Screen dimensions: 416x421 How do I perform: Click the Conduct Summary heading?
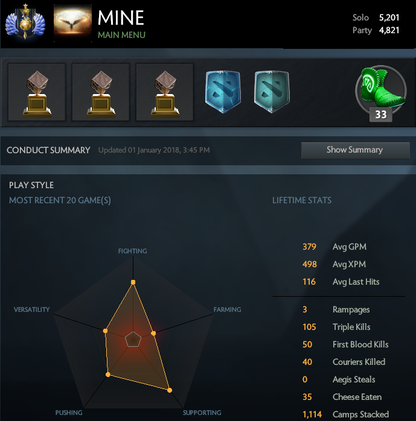pos(48,150)
